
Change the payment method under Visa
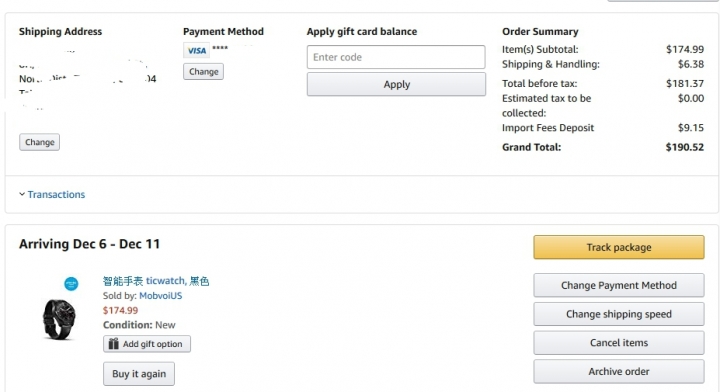point(203,72)
